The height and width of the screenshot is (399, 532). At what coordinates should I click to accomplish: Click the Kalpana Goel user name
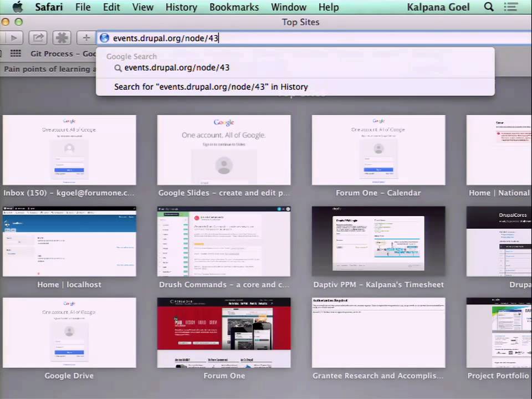(438, 7)
